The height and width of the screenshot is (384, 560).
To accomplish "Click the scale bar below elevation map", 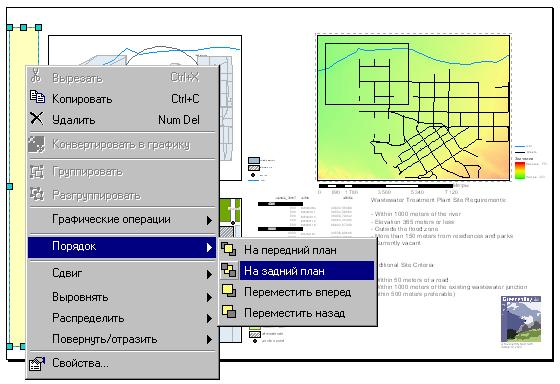I will 386,186.
